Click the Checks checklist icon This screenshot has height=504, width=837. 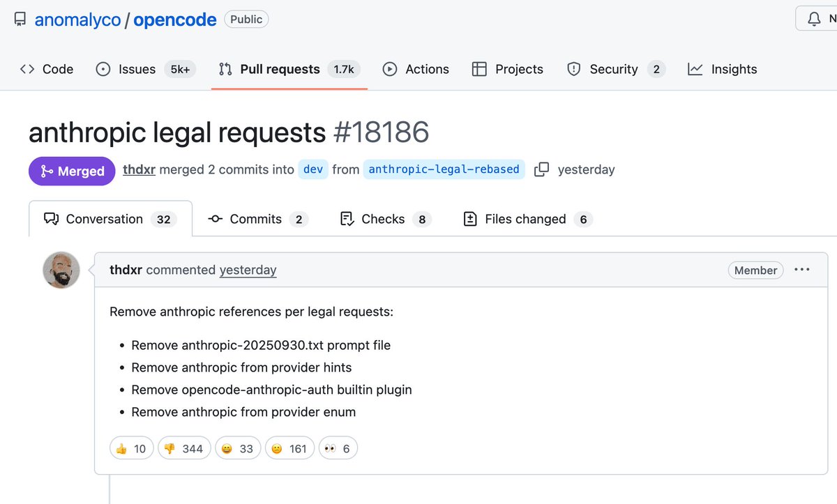point(346,219)
